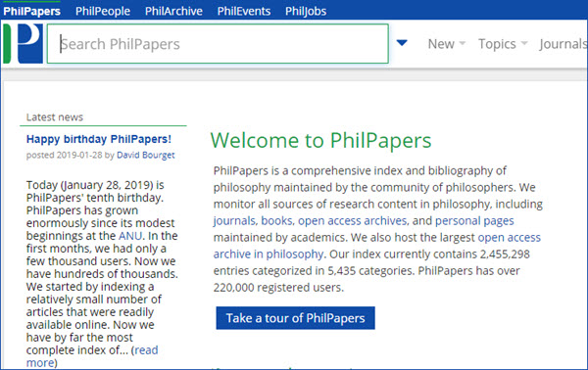Open the personal pages link

[474, 221]
